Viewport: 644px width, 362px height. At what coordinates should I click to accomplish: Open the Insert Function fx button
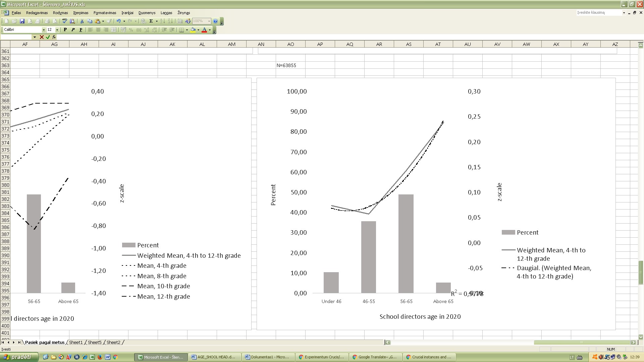[54, 37]
